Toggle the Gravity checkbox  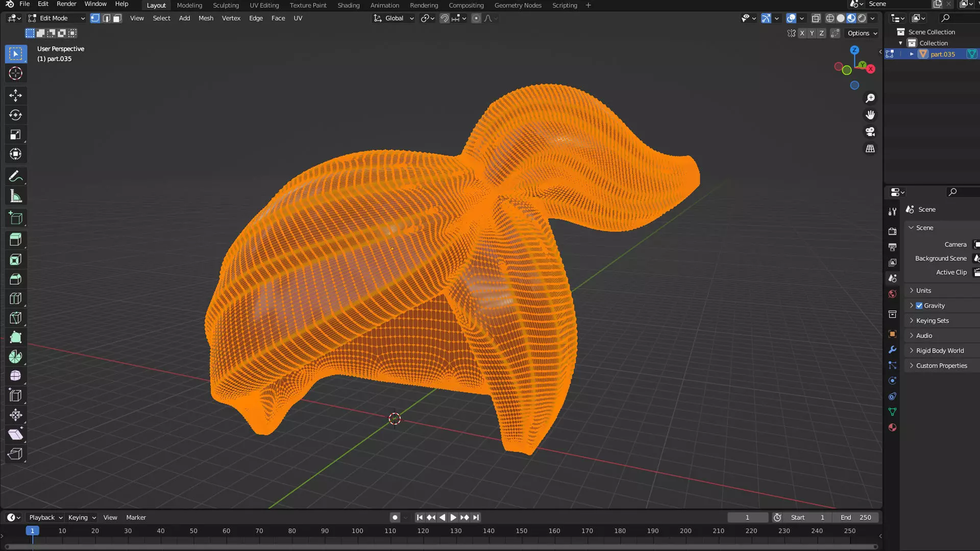coord(919,306)
